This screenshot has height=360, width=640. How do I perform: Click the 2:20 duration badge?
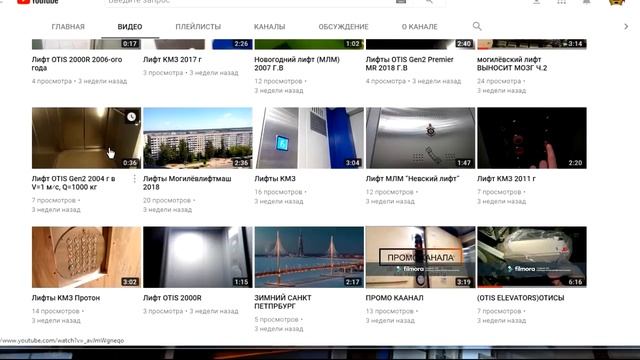tap(575, 162)
